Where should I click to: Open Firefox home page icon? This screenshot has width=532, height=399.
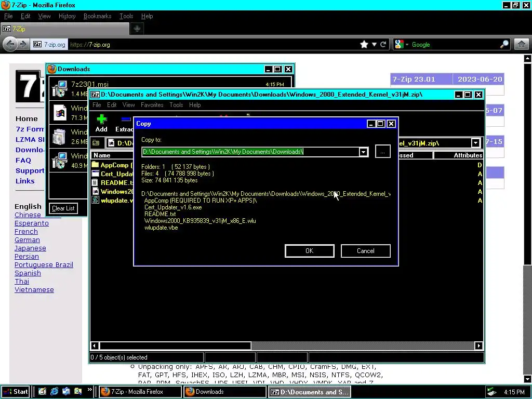click(x=522, y=45)
